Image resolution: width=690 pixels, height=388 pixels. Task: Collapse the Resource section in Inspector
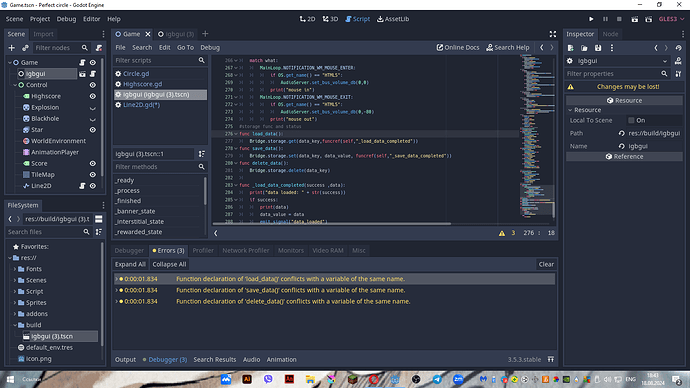570,110
